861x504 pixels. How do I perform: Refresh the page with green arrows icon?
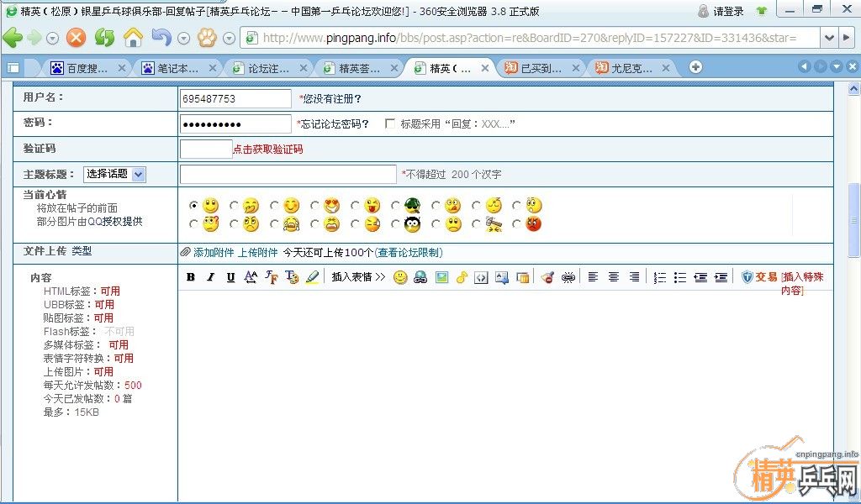tap(104, 37)
